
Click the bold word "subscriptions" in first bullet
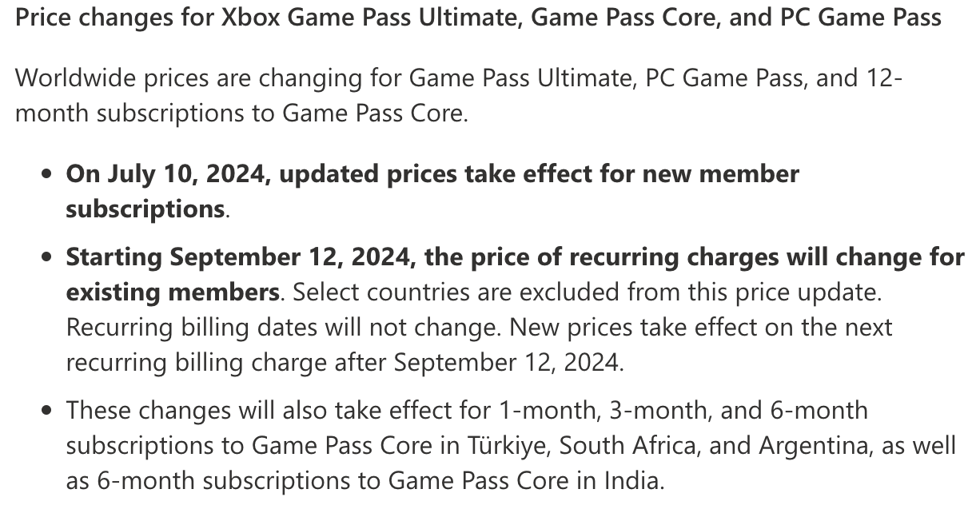[x=145, y=209]
